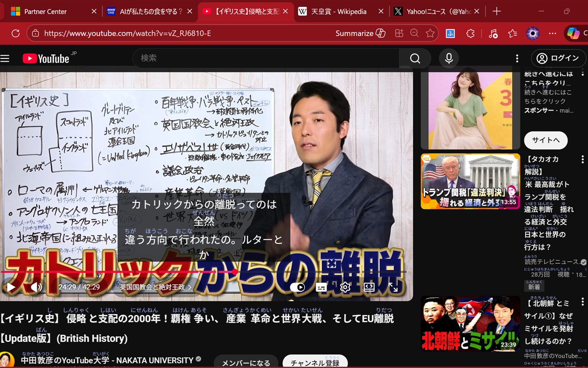This screenshot has height=368, width=588.
Task: Enter fullscreen in the video player
Action: coord(393,287)
